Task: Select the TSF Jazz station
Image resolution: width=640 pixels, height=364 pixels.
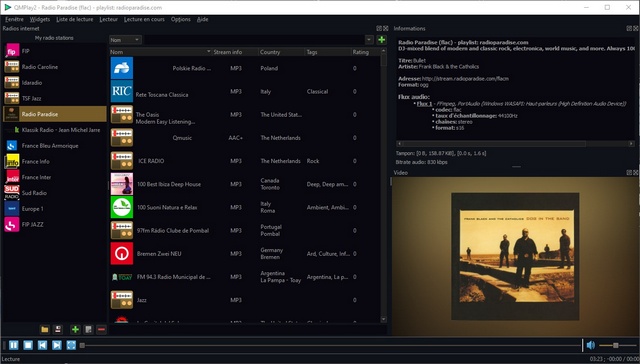Action: click(55, 98)
